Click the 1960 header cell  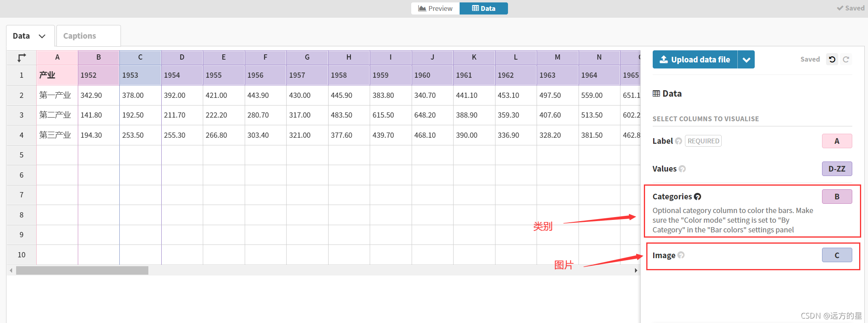pos(433,75)
